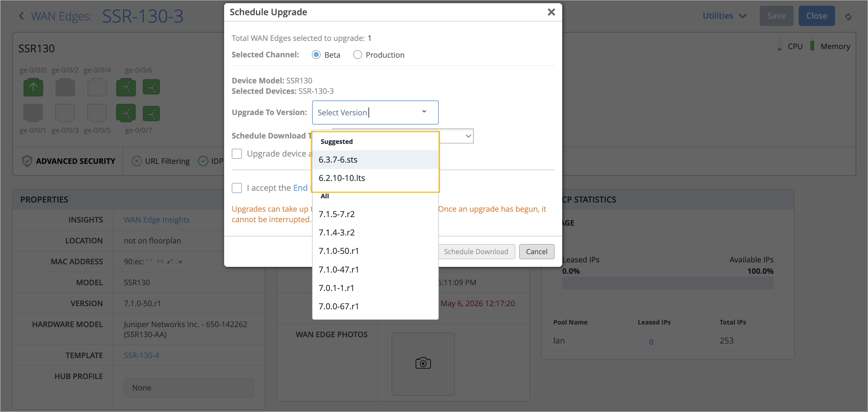
Task: Click the ge-0/0/0 uplink port icon
Action: tap(33, 87)
